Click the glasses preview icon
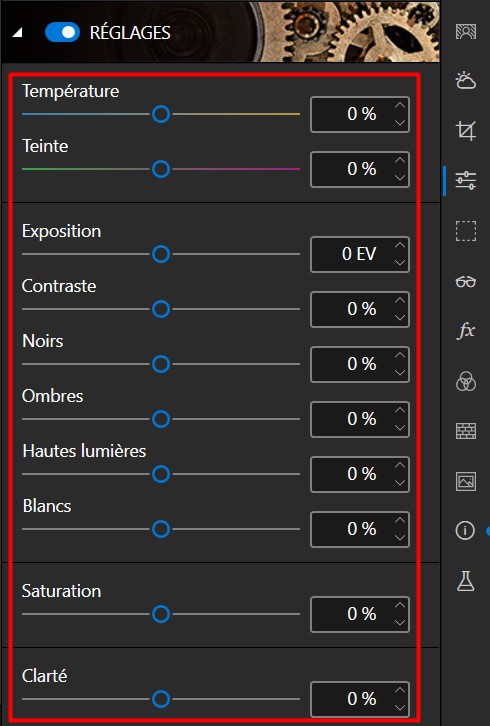The image size is (490, 726). [x=465, y=281]
